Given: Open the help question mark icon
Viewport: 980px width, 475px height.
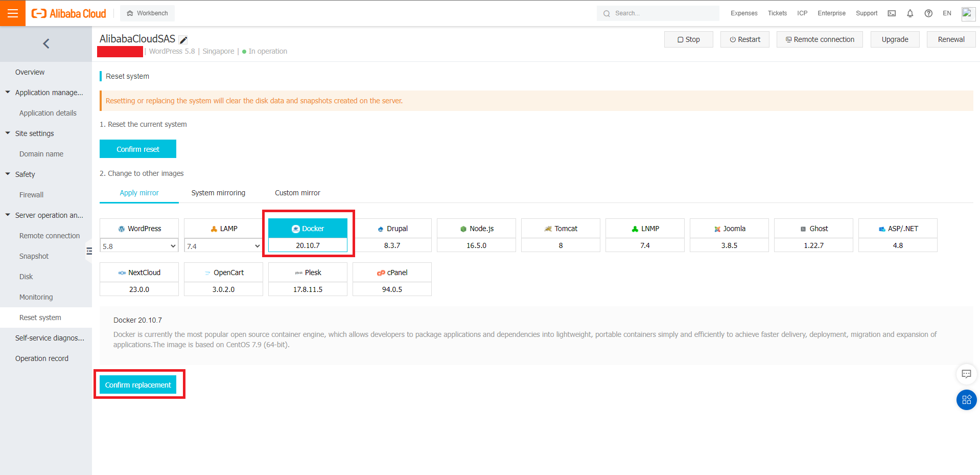Looking at the screenshot, I should (x=928, y=13).
